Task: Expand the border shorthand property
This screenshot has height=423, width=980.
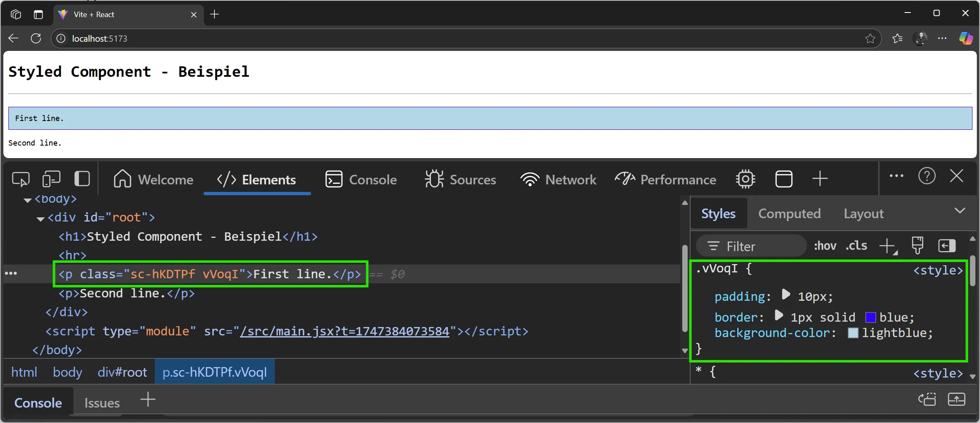Action: click(778, 315)
